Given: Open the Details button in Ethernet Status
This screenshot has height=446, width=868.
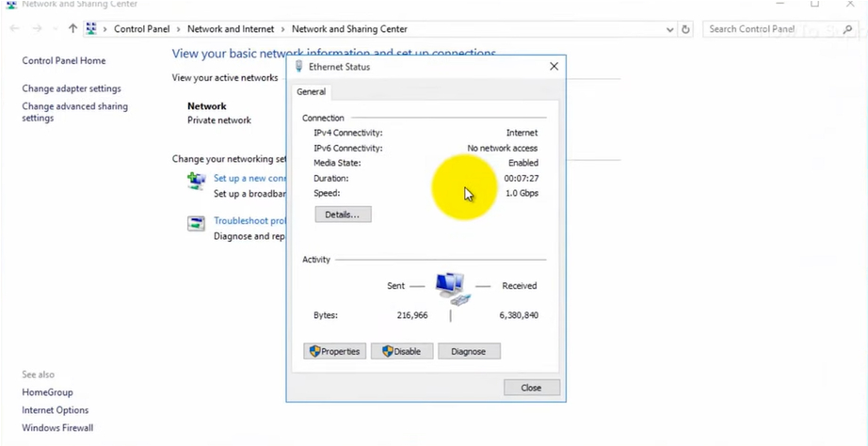Looking at the screenshot, I should click(x=343, y=215).
